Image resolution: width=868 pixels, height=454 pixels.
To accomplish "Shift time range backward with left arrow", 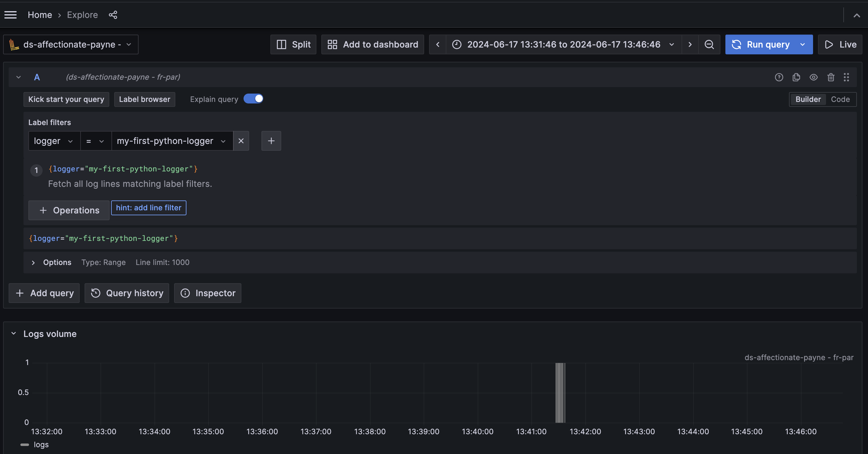I will pos(437,44).
